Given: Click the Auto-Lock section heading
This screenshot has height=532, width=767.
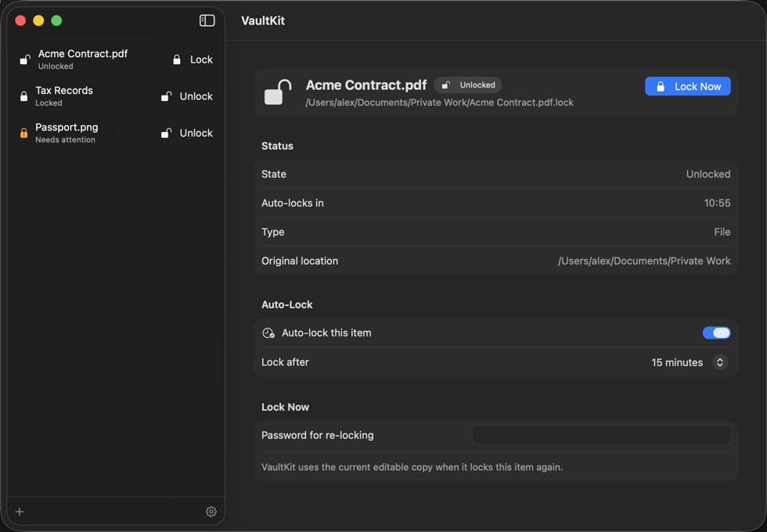Looking at the screenshot, I should click(x=286, y=304).
